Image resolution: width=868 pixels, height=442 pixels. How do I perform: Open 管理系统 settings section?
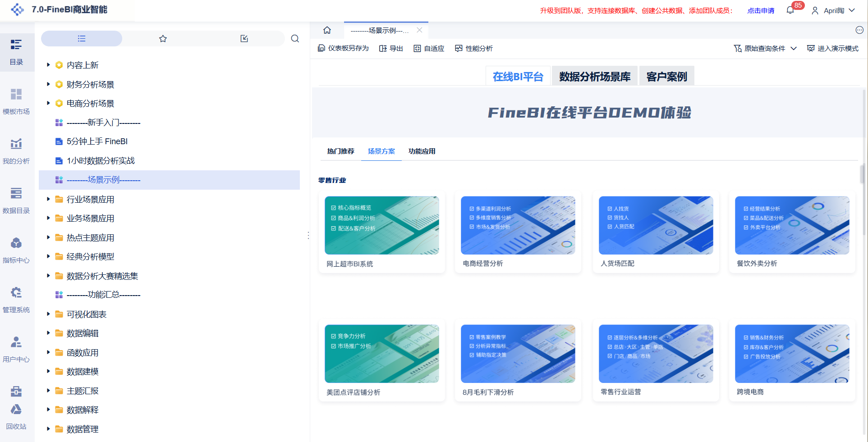pos(16,300)
